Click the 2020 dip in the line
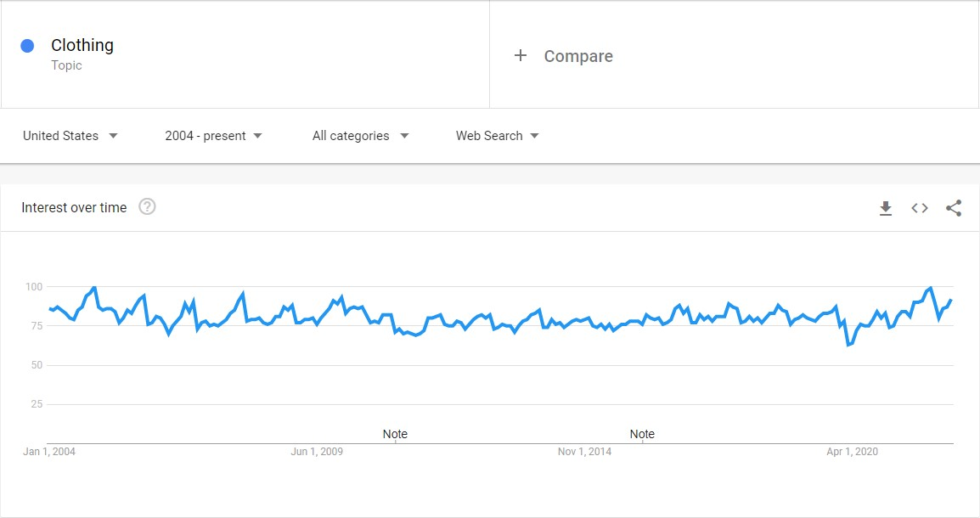This screenshot has width=980, height=518. [x=848, y=344]
